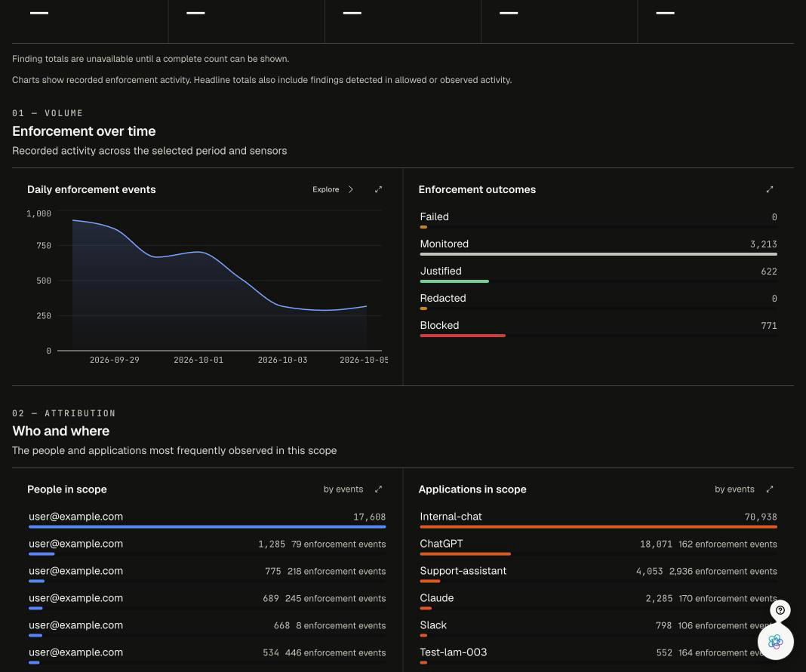Expand the People in scope panel
Image resolution: width=806 pixels, height=672 pixels.
click(378, 489)
